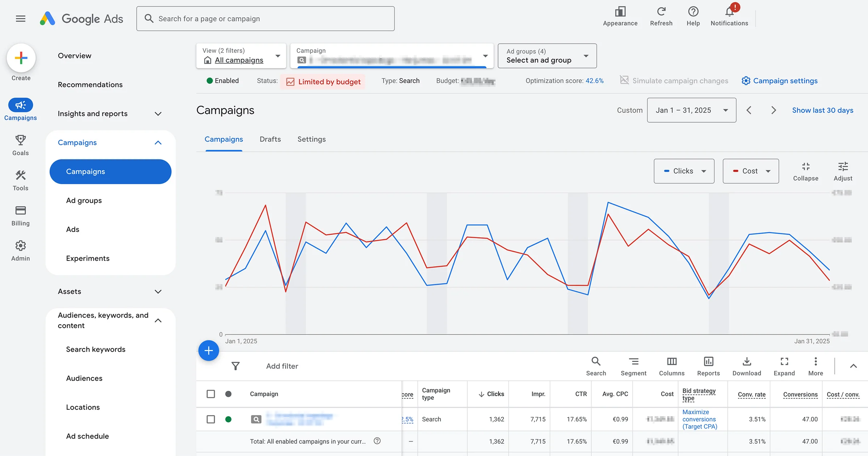The width and height of the screenshot is (868, 456).
Task: Open the Columns icon in table toolbar
Action: point(672,362)
